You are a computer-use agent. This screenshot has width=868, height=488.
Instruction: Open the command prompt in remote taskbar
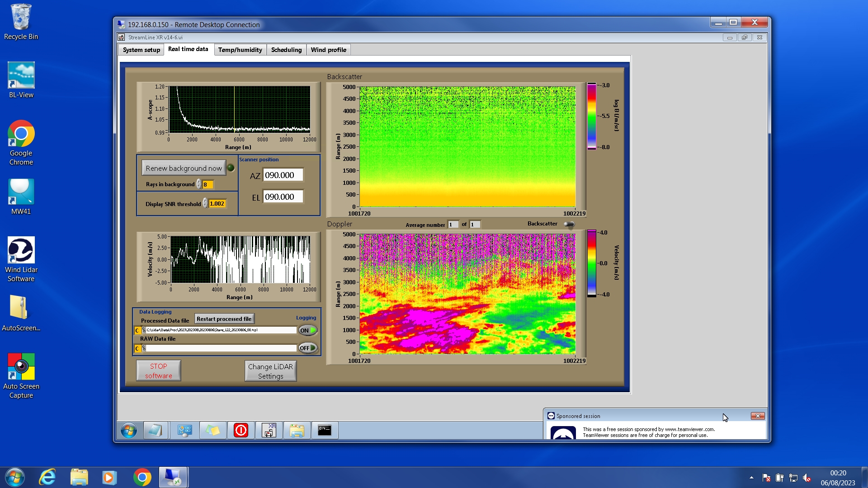pos(325,430)
